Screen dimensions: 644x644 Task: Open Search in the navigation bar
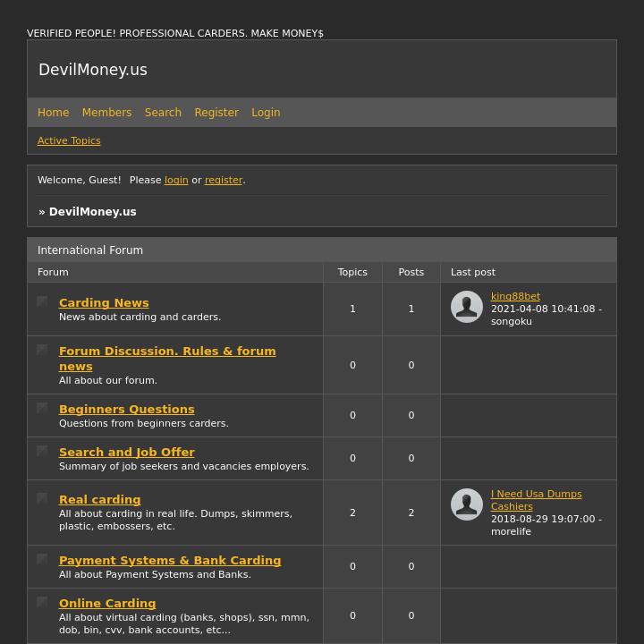click(x=163, y=113)
